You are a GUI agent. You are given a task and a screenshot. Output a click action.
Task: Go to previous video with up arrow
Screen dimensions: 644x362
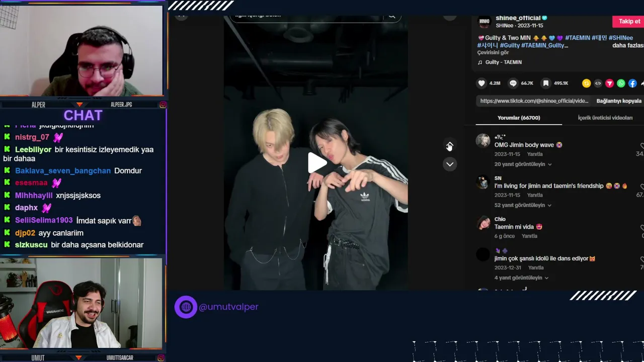449,146
